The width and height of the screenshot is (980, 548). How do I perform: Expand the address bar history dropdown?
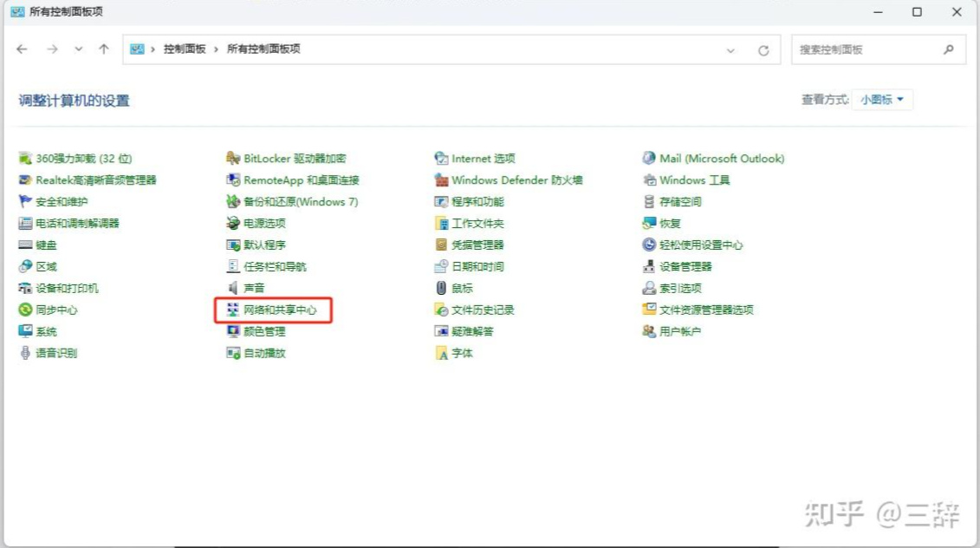tap(730, 50)
